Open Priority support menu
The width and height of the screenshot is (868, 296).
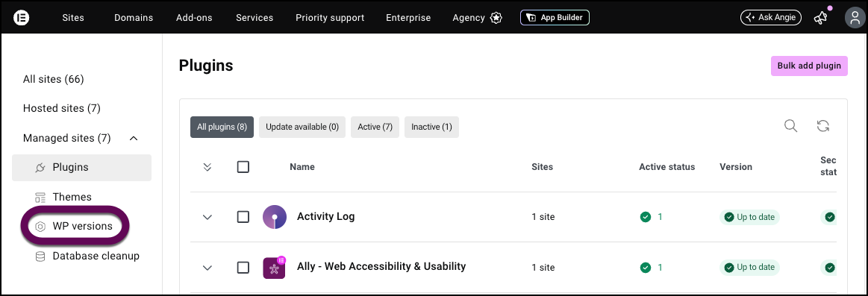tap(330, 18)
